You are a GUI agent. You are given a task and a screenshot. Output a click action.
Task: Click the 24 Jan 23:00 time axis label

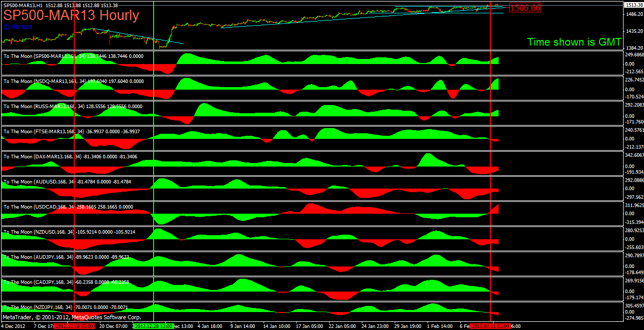coord(375,326)
